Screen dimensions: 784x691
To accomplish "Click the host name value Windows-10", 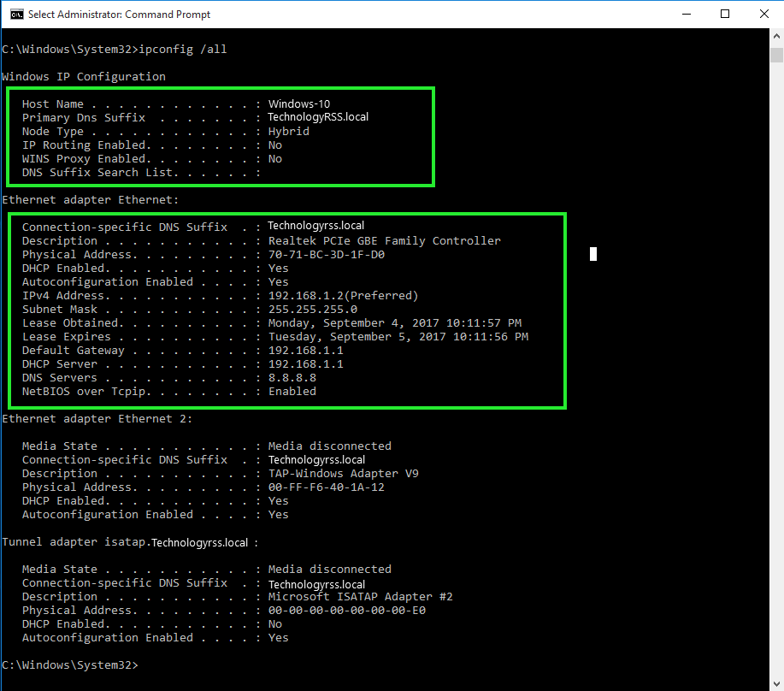I will [298, 104].
